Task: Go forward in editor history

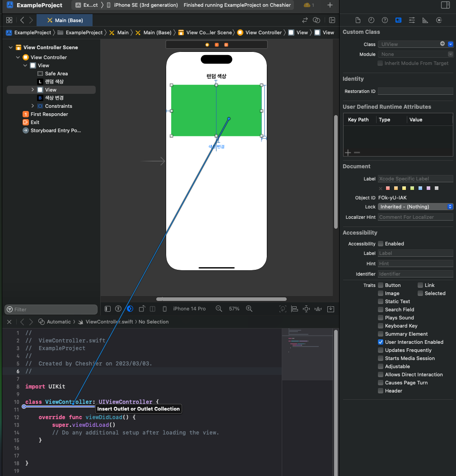Action: 31,20
